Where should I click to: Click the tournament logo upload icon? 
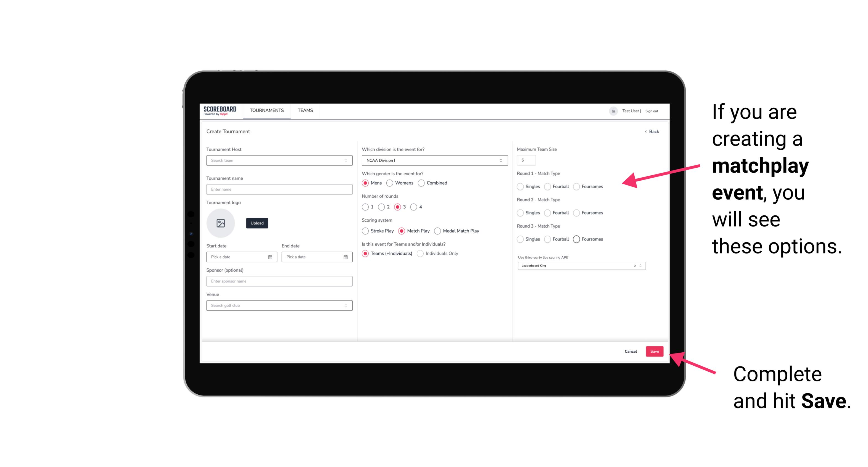coord(220,223)
